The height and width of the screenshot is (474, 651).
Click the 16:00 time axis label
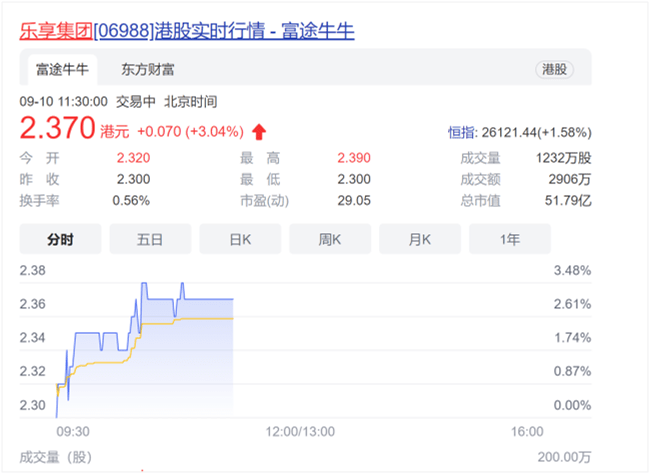click(x=527, y=432)
